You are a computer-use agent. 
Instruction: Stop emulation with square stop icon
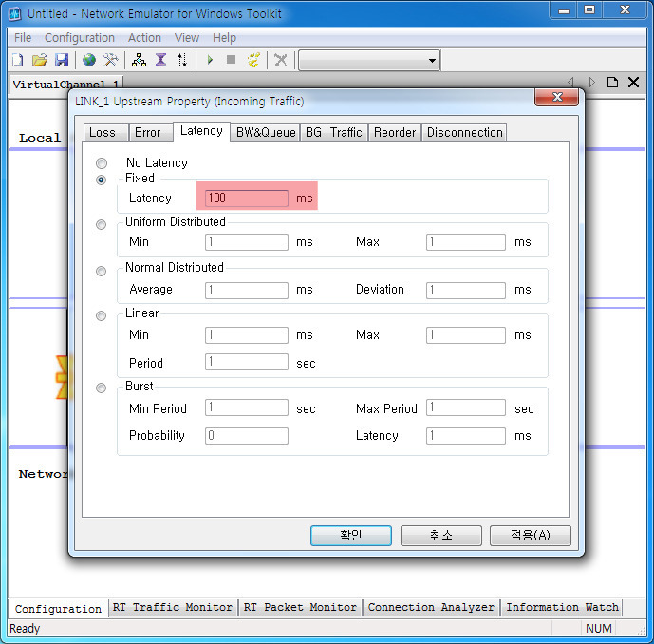tap(231, 60)
